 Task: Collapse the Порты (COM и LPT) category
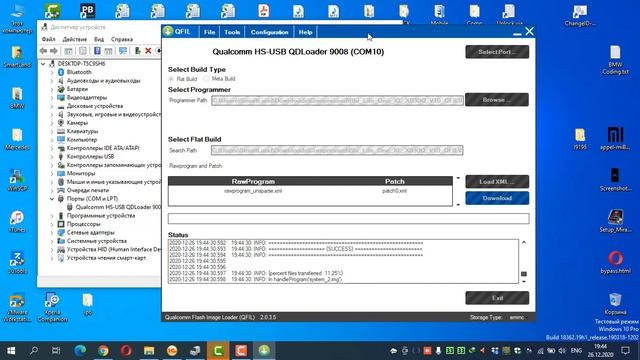pos(52,199)
